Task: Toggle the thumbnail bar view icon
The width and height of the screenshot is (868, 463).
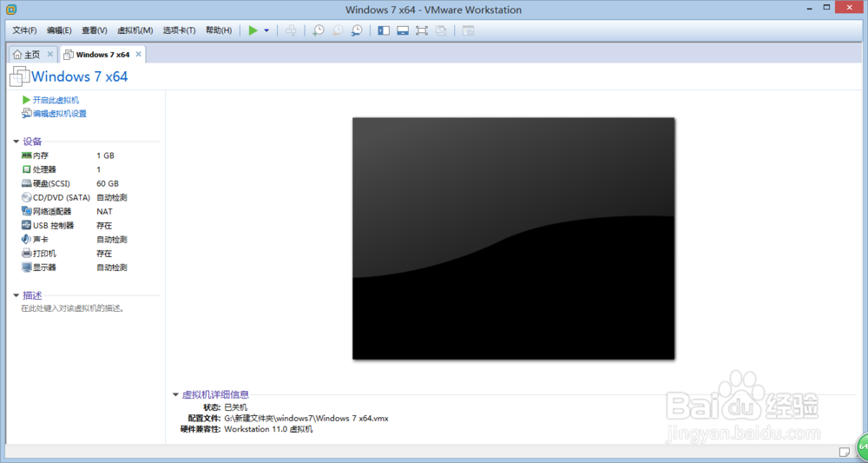Action: click(x=403, y=30)
